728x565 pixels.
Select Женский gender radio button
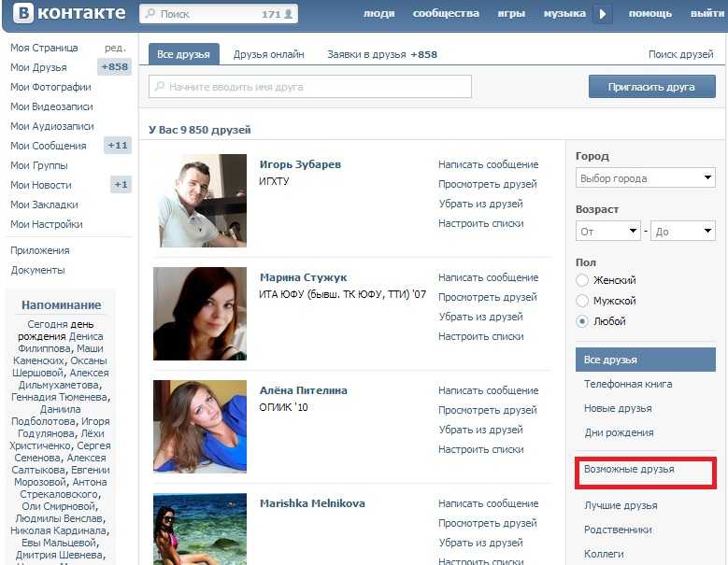point(582,280)
